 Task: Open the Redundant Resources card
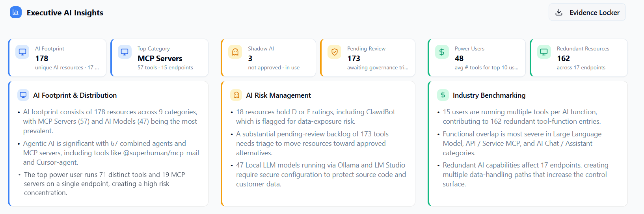tap(579, 58)
